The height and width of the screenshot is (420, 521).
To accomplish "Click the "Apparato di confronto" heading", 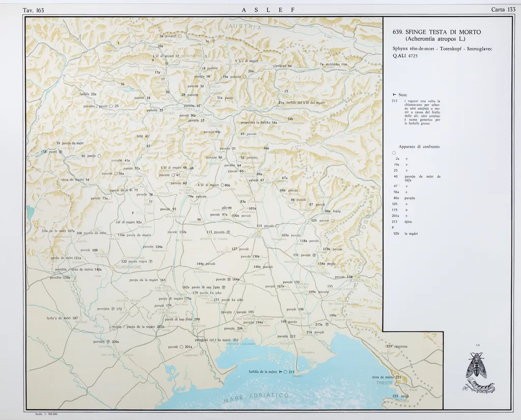I will [x=419, y=146].
